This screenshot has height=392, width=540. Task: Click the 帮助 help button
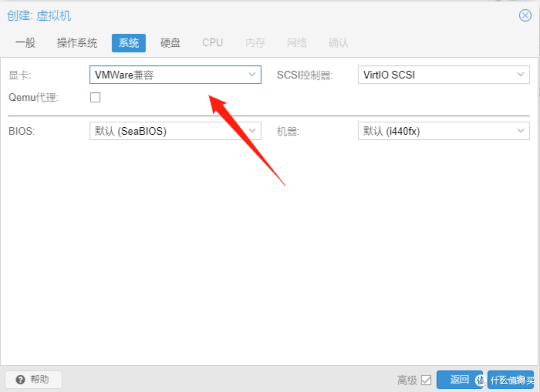33,380
